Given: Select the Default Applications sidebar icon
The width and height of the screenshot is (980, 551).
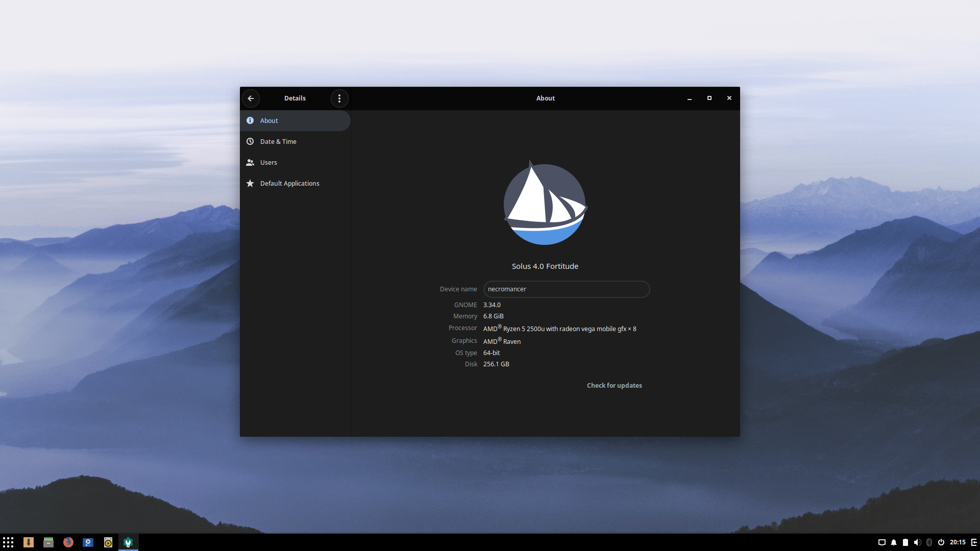Looking at the screenshot, I should [251, 183].
